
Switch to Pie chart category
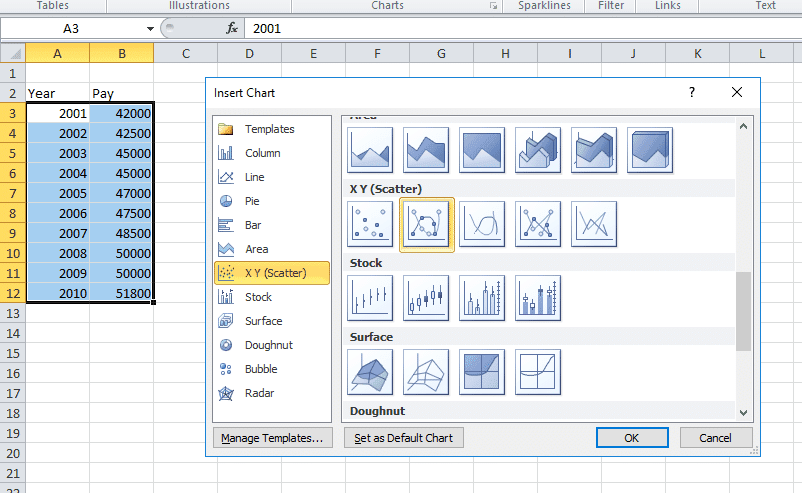[x=252, y=201]
